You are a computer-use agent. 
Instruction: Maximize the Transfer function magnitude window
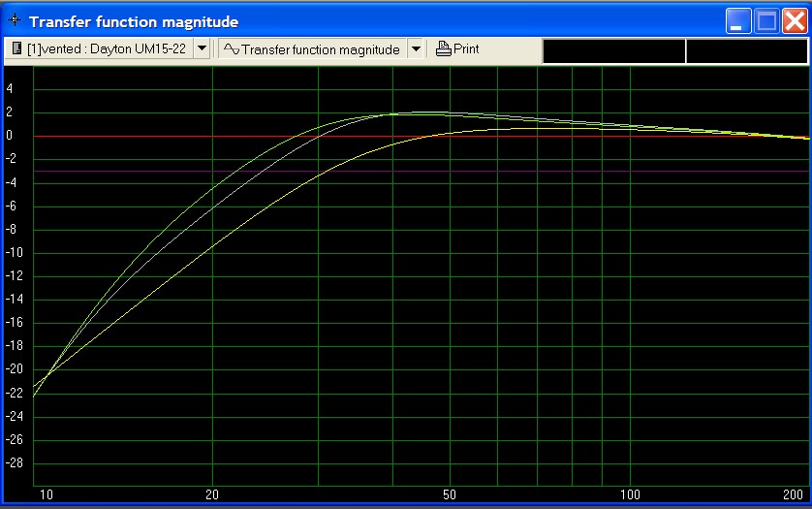click(767, 21)
